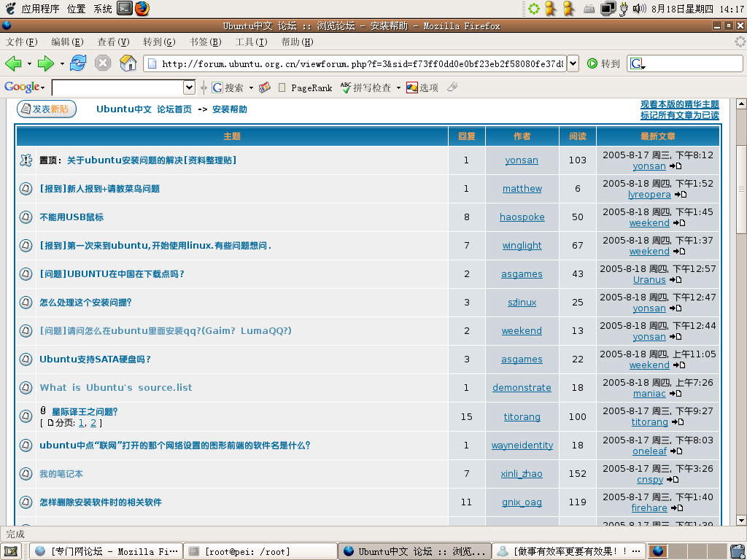Viewport: 747px width, 560px height.
Task: Jump to latest post by maniac
Action: click(676, 394)
